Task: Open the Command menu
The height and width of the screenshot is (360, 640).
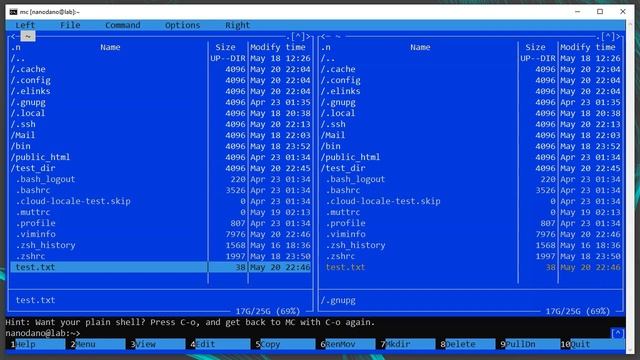Action: click(x=122, y=25)
